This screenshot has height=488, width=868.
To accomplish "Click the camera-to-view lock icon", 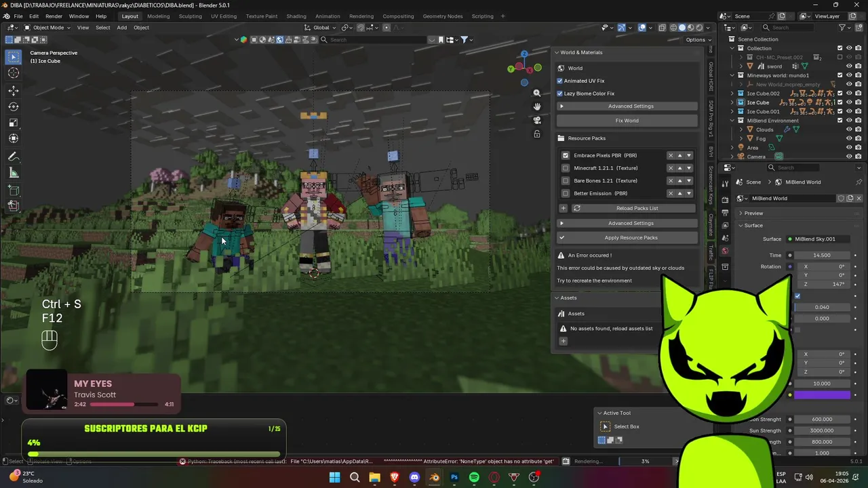I will coord(536,134).
